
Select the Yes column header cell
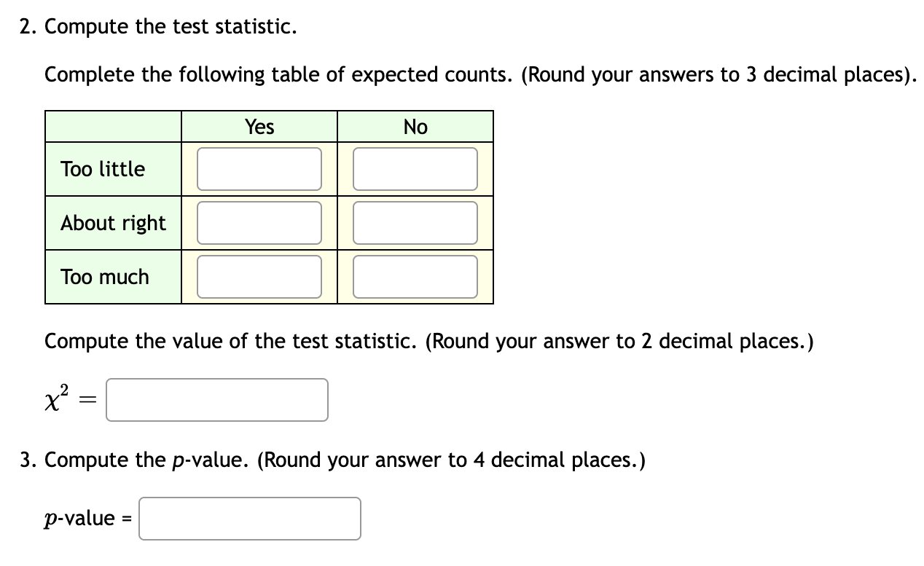[259, 126]
